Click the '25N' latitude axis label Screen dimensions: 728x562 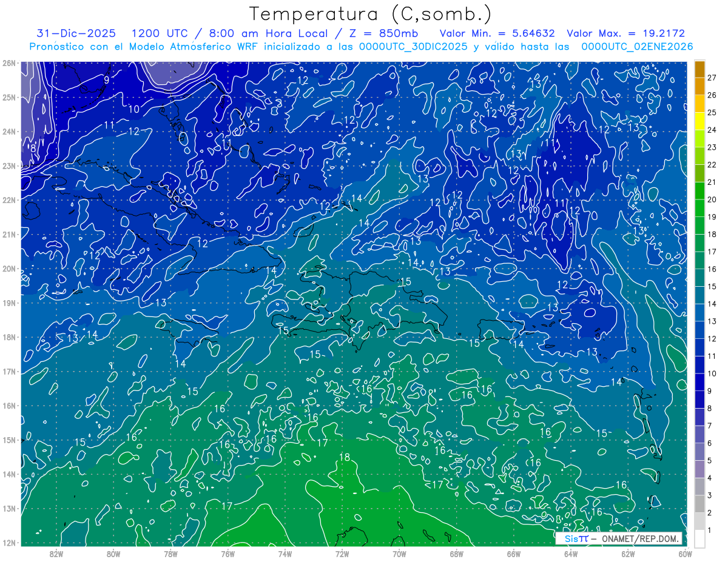click(8, 97)
